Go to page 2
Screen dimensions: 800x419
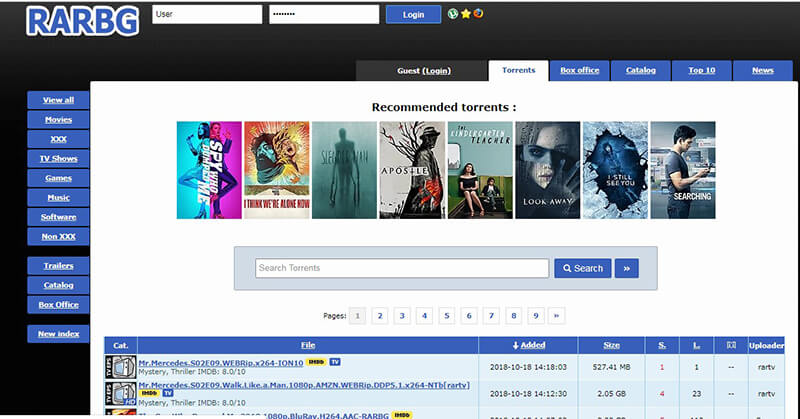[x=380, y=316]
